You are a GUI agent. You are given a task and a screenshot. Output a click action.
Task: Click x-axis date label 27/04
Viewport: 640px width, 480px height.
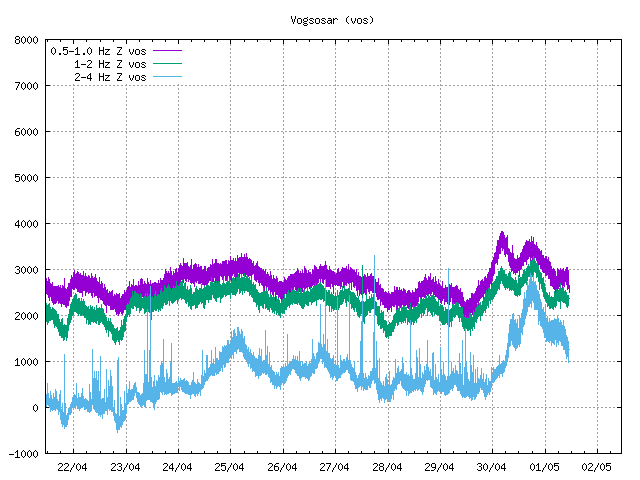pos(335,467)
